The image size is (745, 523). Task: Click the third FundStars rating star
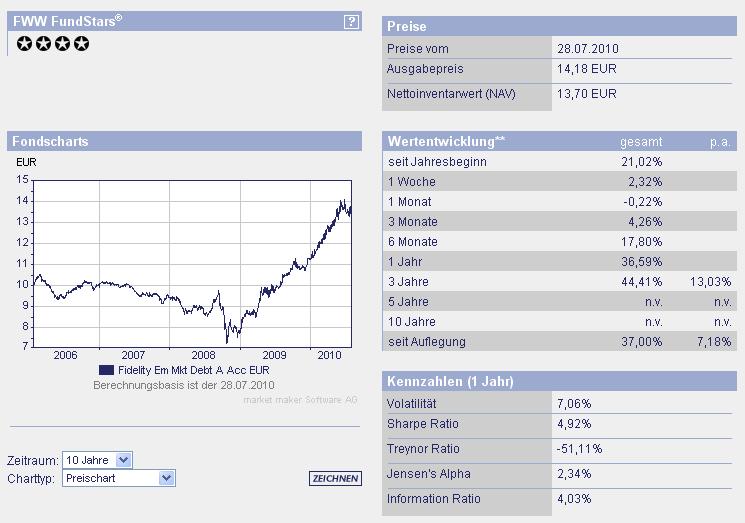tap(63, 43)
